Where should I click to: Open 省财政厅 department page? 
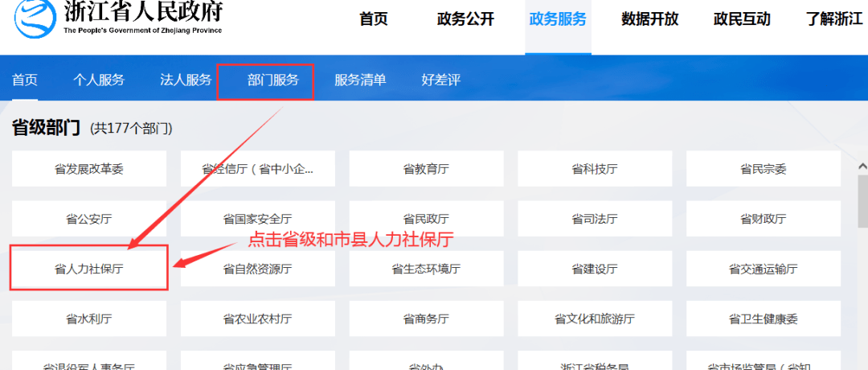click(x=763, y=219)
